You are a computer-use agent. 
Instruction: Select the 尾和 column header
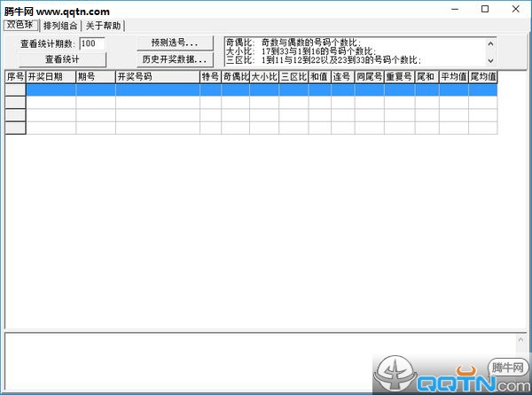tap(426, 77)
